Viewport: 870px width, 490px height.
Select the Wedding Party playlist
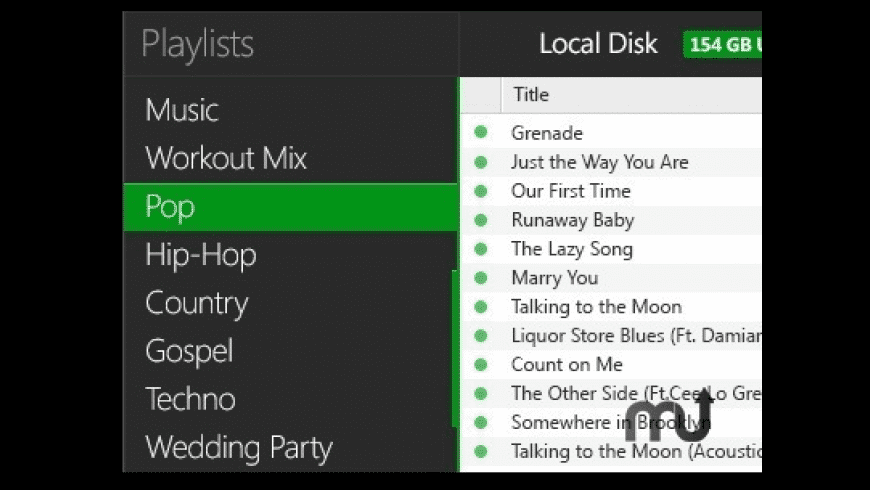click(238, 447)
